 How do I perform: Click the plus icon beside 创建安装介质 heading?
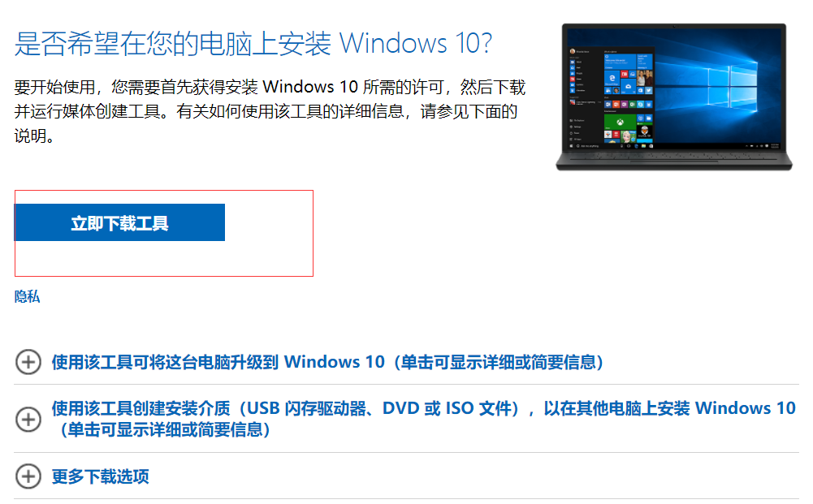pos(28,419)
